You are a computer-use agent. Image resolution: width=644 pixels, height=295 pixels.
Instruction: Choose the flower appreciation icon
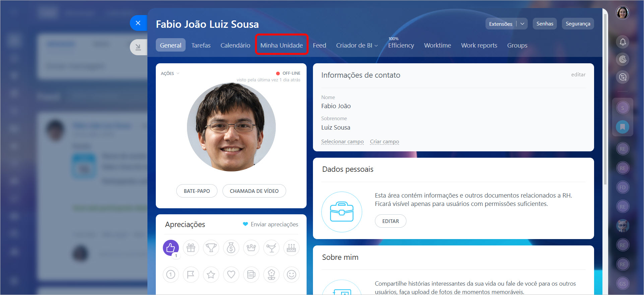tap(271, 275)
